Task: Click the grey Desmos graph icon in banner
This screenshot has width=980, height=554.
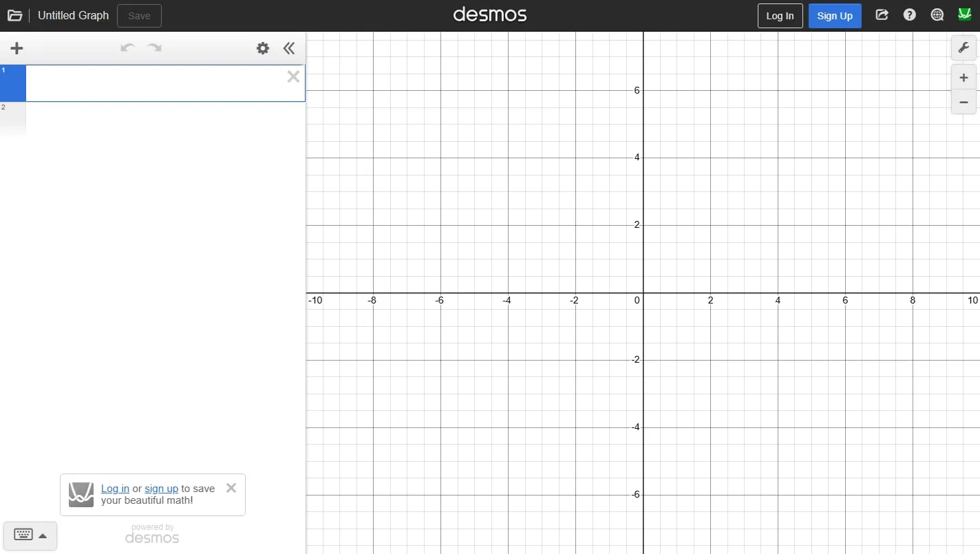Action: tap(81, 495)
